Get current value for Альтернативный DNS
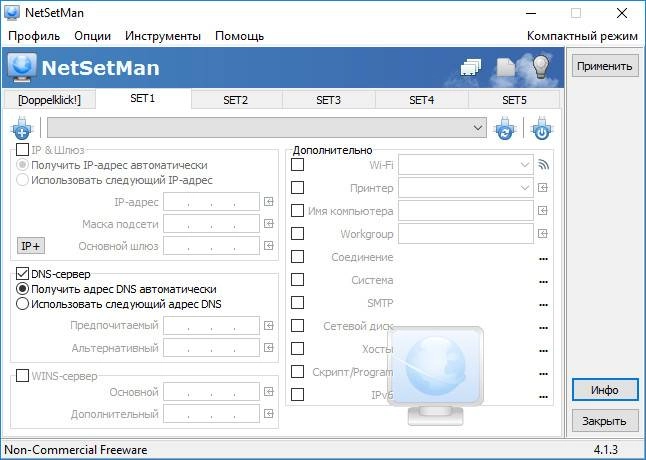The image size is (646, 460). pyautogui.click(x=269, y=348)
